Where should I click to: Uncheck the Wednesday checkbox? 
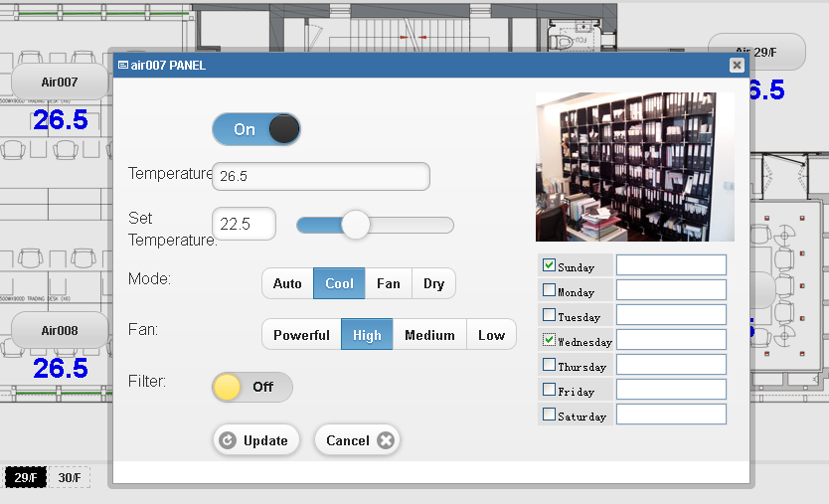point(549,340)
